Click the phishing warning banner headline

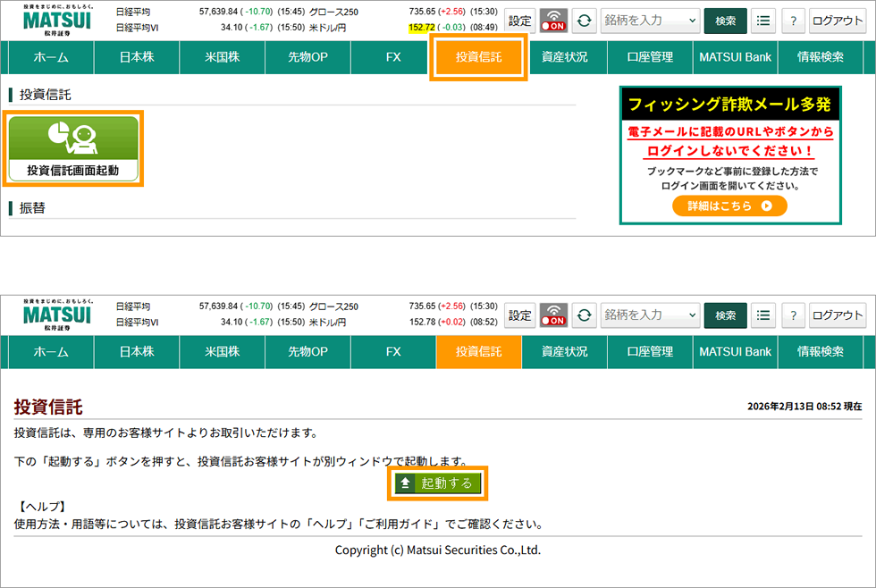click(729, 104)
